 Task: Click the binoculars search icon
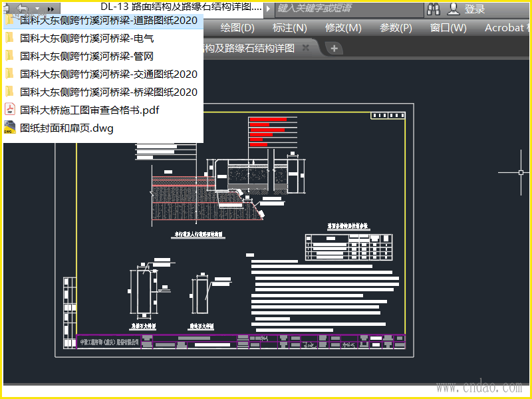tap(434, 9)
